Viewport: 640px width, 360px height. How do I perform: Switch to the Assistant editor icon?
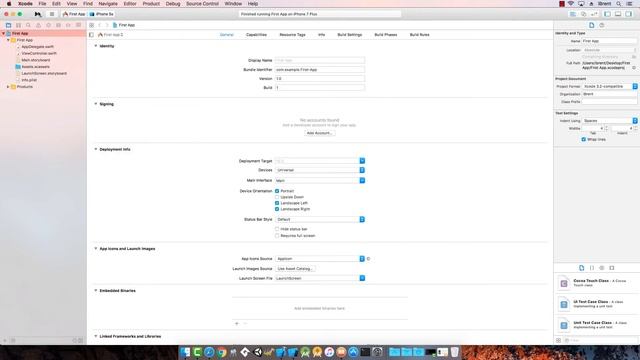[x=583, y=14]
